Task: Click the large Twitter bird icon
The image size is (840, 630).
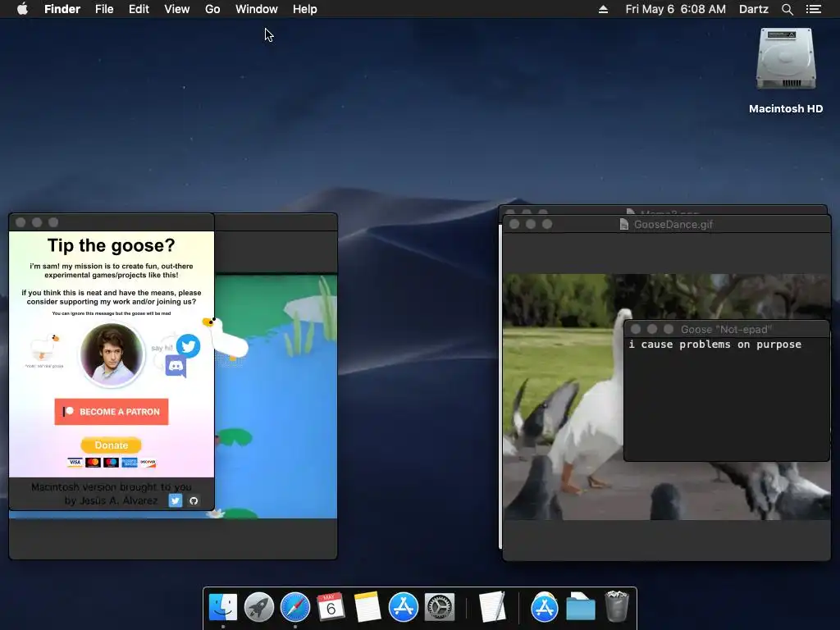Action: pos(188,346)
